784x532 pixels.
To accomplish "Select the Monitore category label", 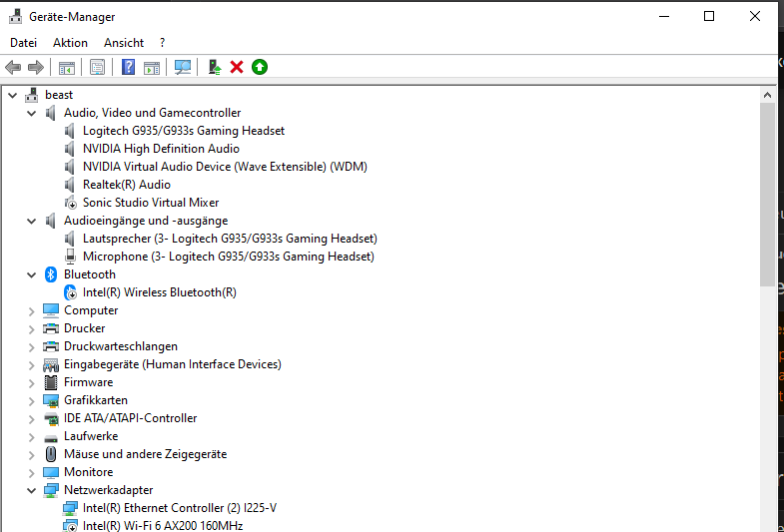I will [x=89, y=472].
